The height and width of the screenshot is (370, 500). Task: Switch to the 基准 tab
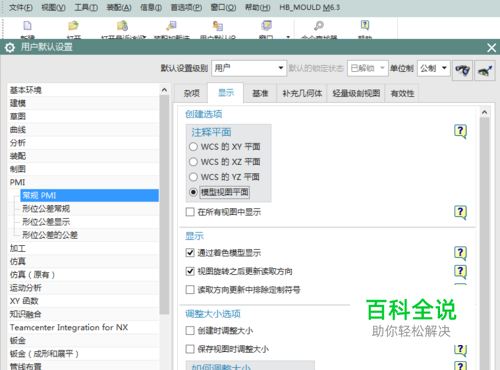260,93
